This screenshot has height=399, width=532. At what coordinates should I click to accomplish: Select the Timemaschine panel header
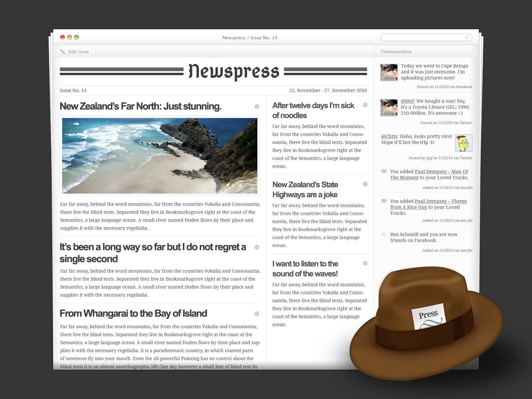[x=396, y=52]
